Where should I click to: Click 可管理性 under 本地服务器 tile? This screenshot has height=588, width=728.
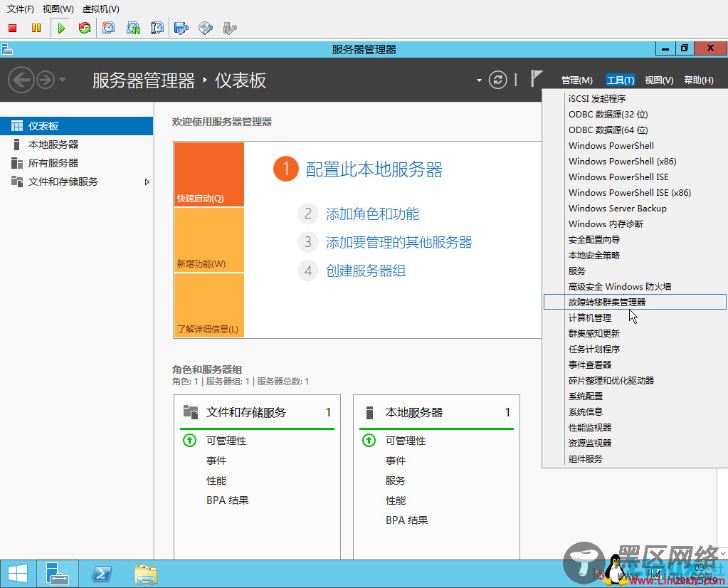click(x=406, y=441)
